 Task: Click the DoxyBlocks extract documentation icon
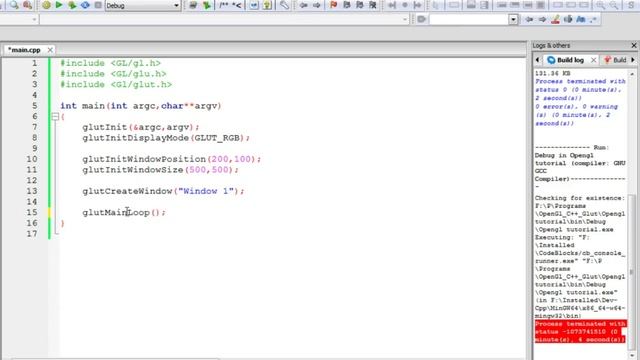click(x=207, y=5)
